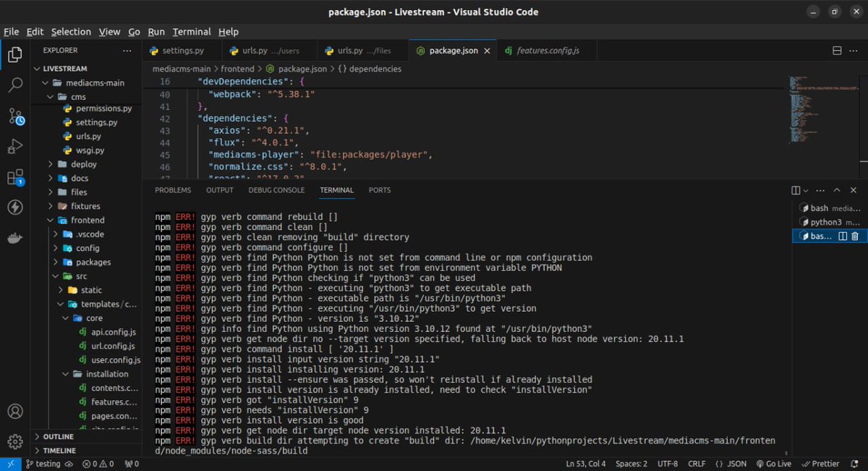Close the terminal panel
Image resolution: width=868 pixels, height=471 pixels.
coord(854,190)
